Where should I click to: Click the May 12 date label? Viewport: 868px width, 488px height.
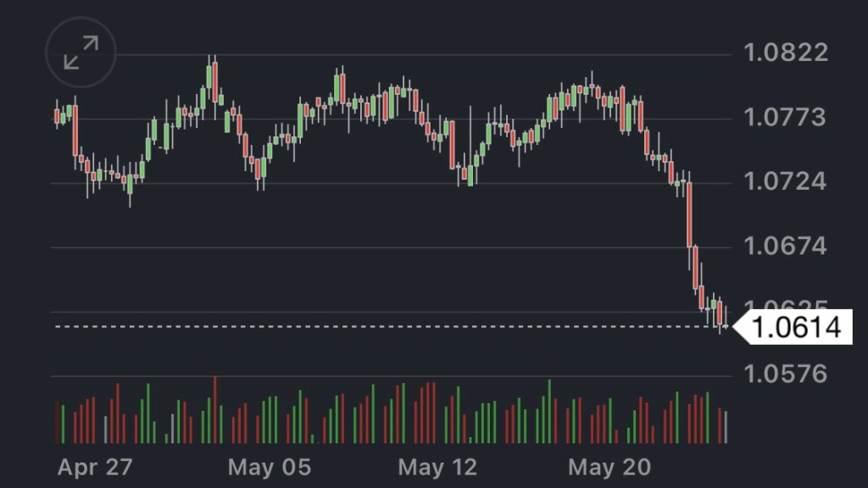437,467
